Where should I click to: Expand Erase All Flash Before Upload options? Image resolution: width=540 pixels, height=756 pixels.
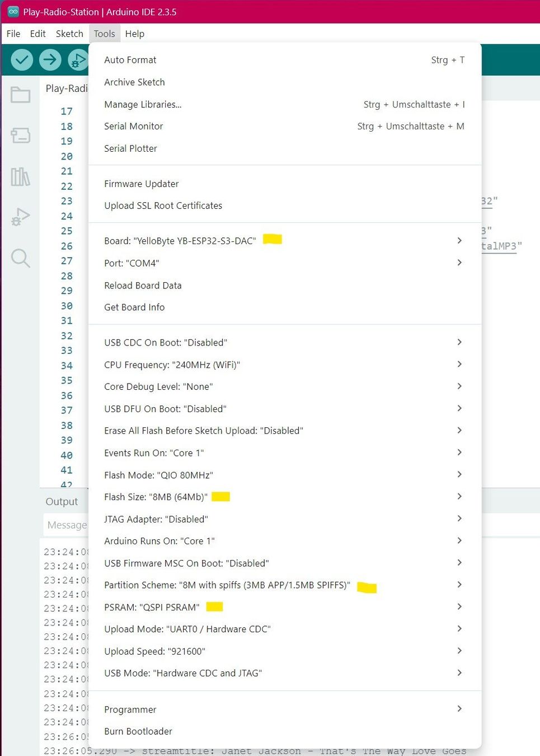click(285, 431)
